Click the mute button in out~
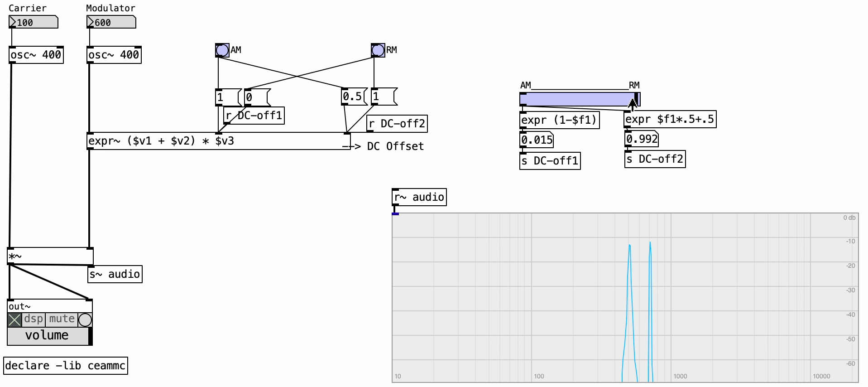The height and width of the screenshot is (387, 868). click(x=62, y=319)
